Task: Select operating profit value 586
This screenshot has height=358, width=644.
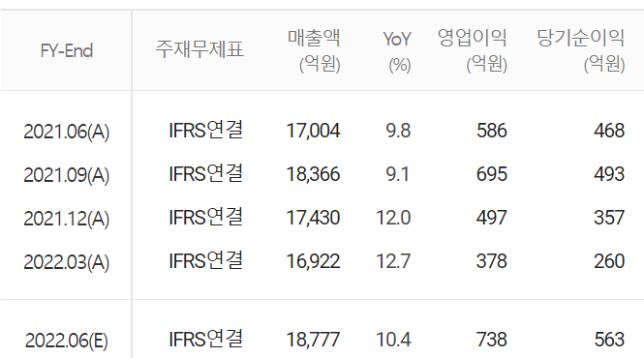Action: click(492, 131)
